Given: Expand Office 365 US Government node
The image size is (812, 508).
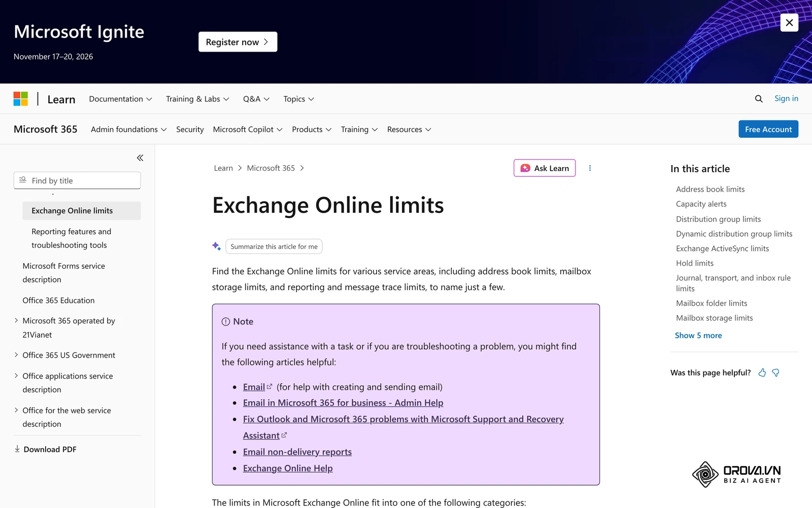Looking at the screenshot, I should (x=16, y=355).
